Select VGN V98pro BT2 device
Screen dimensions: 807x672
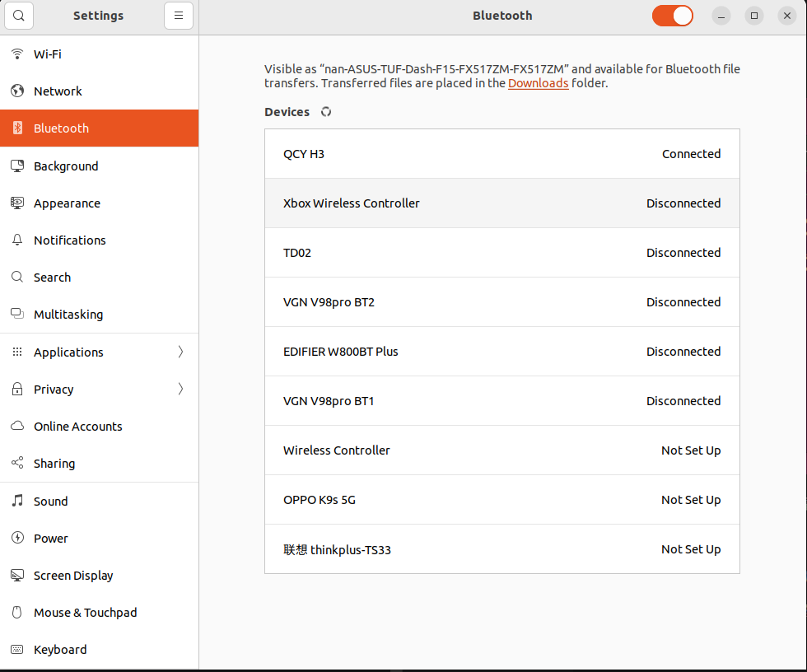(502, 302)
